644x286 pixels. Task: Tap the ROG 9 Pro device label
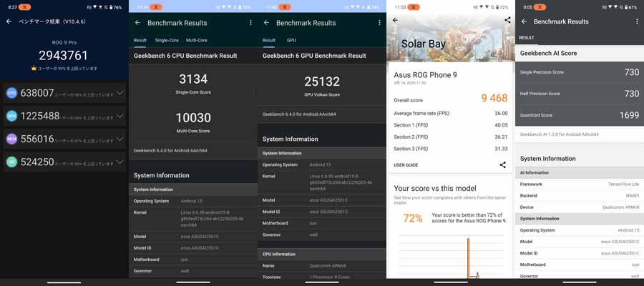pos(64,42)
